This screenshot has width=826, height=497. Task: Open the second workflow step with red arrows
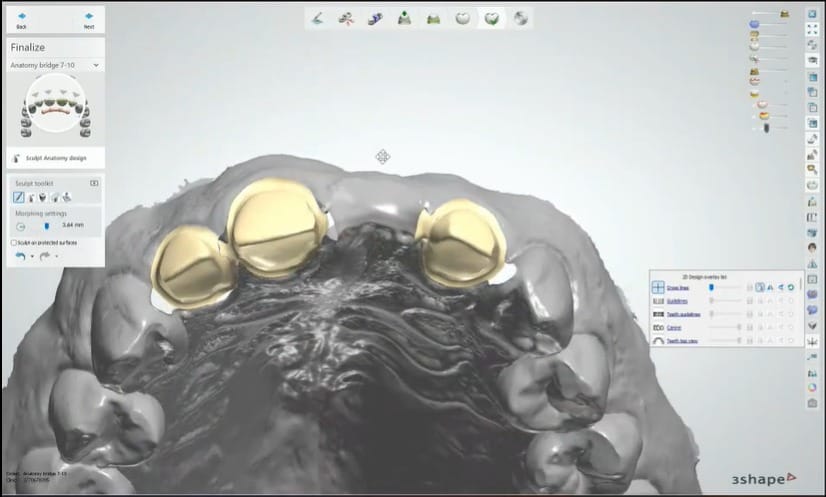coord(346,19)
